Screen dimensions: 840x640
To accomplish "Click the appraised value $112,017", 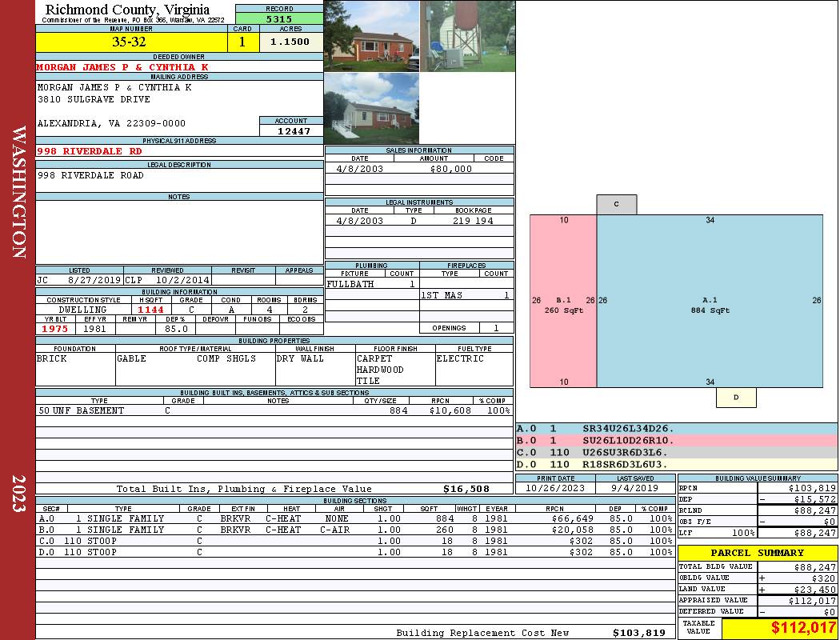I will 812,601.
